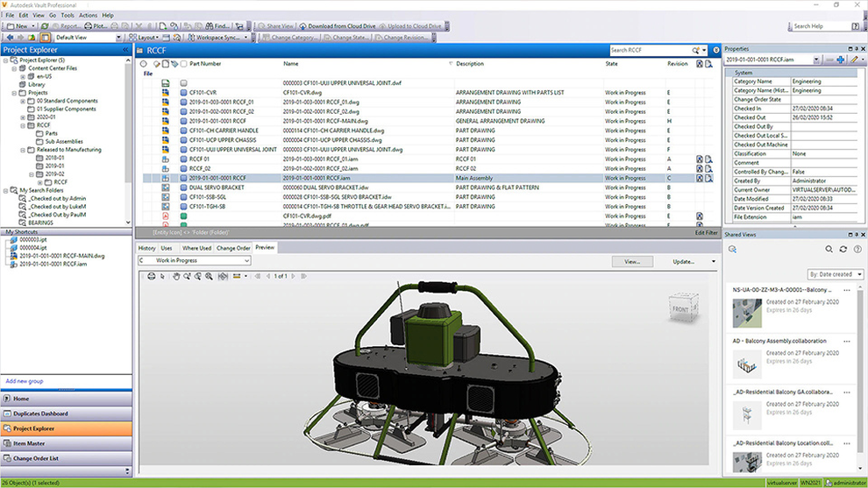Toggle the orange preview pane icon
Viewport: 868px width, 488px height.
46,38
